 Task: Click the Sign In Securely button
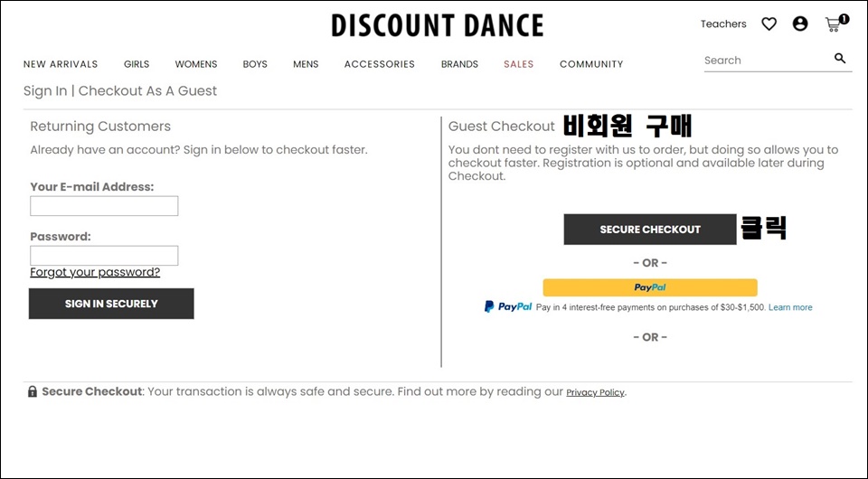click(x=111, y=303)
